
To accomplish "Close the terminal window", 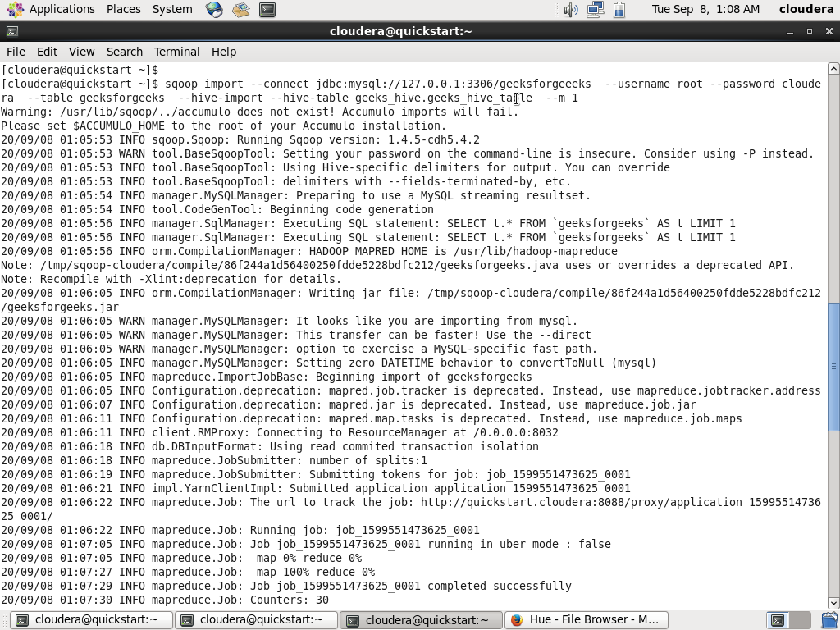I will click(x=829, y=32).
